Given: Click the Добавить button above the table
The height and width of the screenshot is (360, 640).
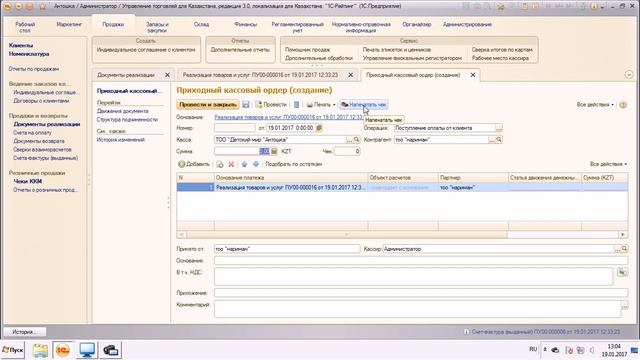Looking at the screenshot, I should tap(194, 164).
